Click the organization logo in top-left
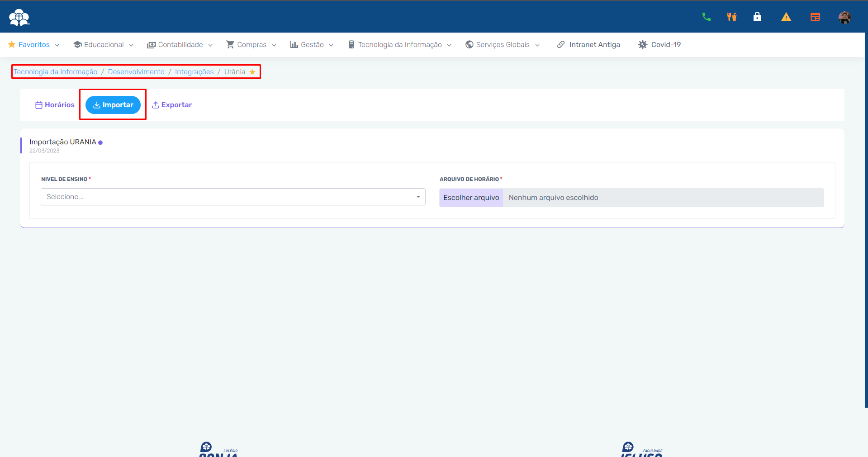Viewport: 868px width, 457px height. tap(19, 18)
